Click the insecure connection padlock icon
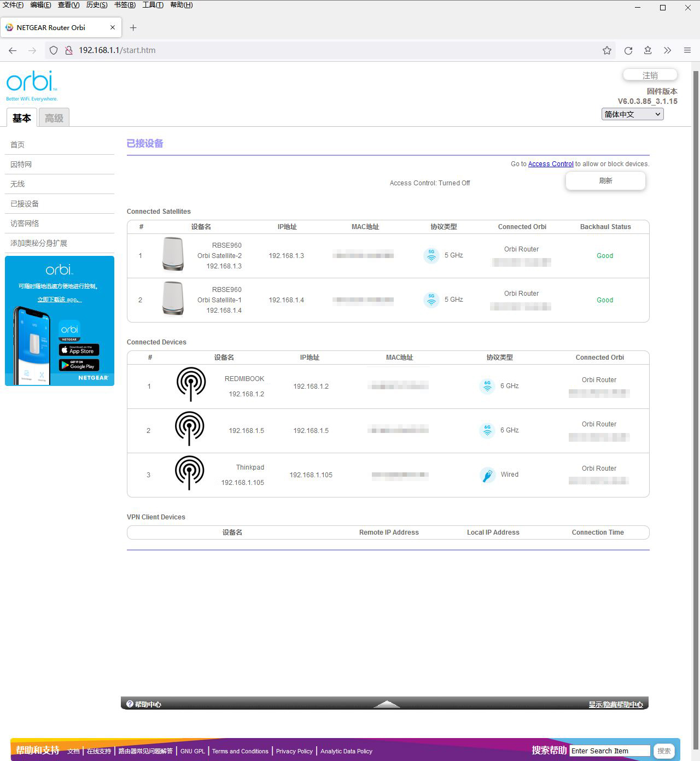The height and width of the screenshot is (761, 700). 69,50
